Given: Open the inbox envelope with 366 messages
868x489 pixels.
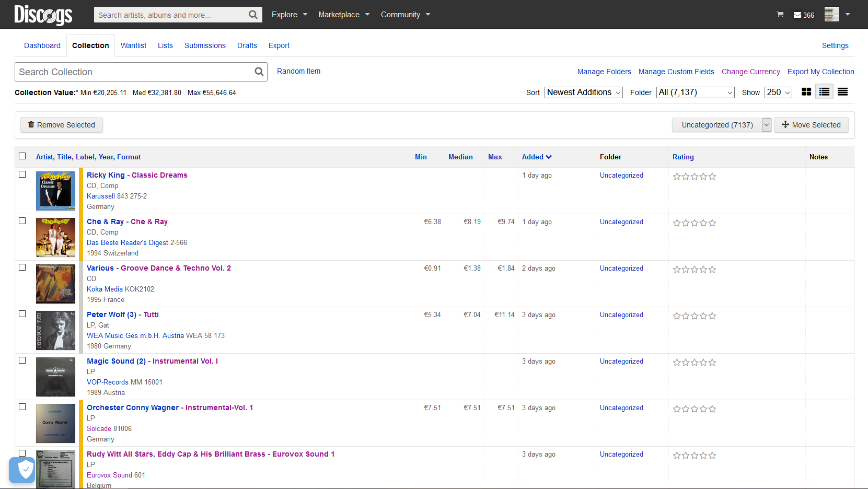Looking at the screenshot, I should point(804,15).
